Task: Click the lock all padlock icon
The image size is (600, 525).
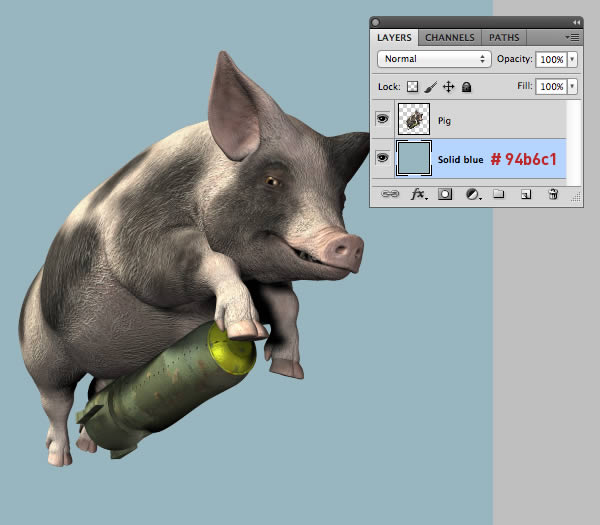Action: click(466, 87)
